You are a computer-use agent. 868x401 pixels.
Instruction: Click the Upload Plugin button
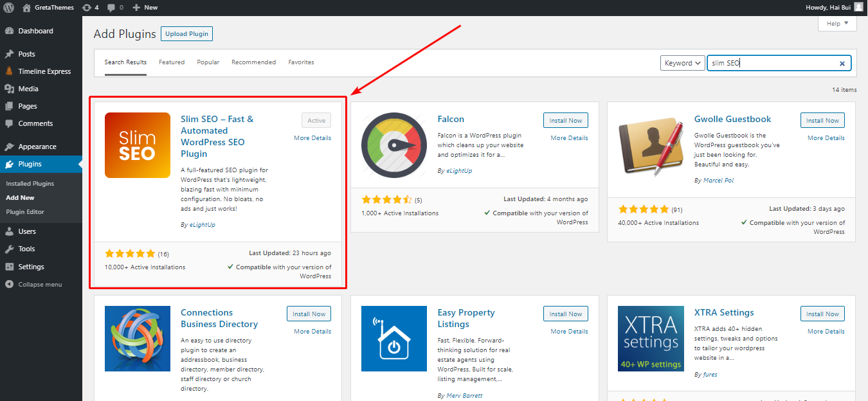point(186,33)
